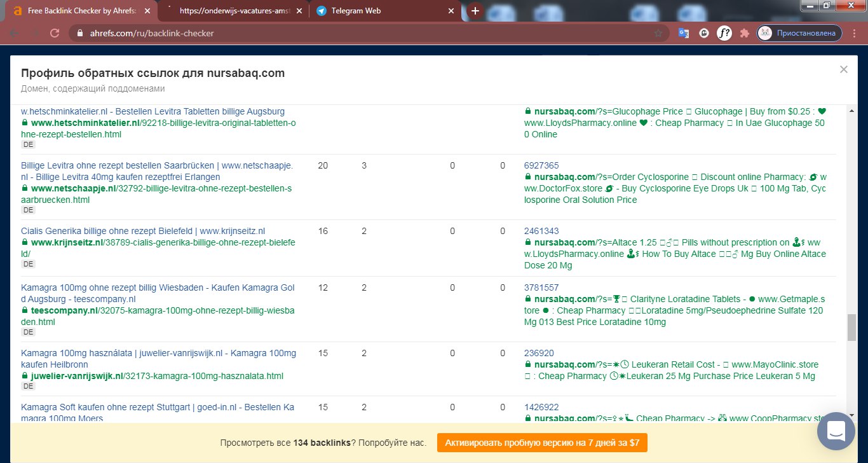Click the nursabaq.com profile heading
868x463 pixels.
click(x=153, y=73)
